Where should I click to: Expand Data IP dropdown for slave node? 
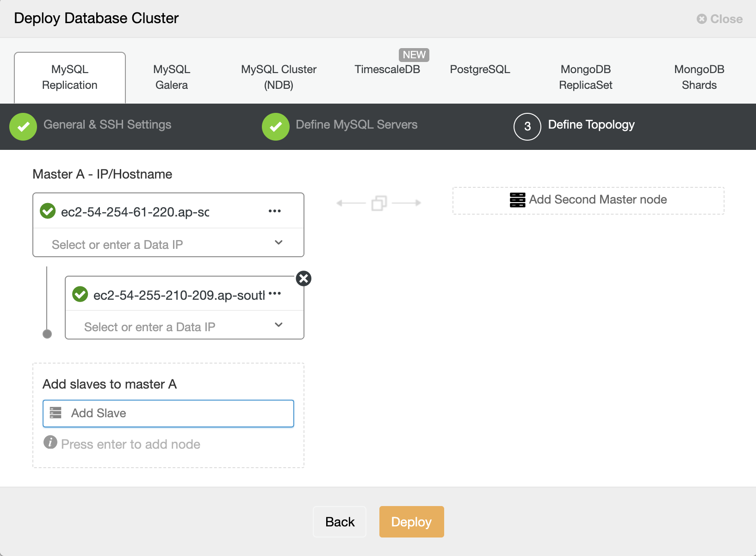pyautogui.click(x=279, y=325)
